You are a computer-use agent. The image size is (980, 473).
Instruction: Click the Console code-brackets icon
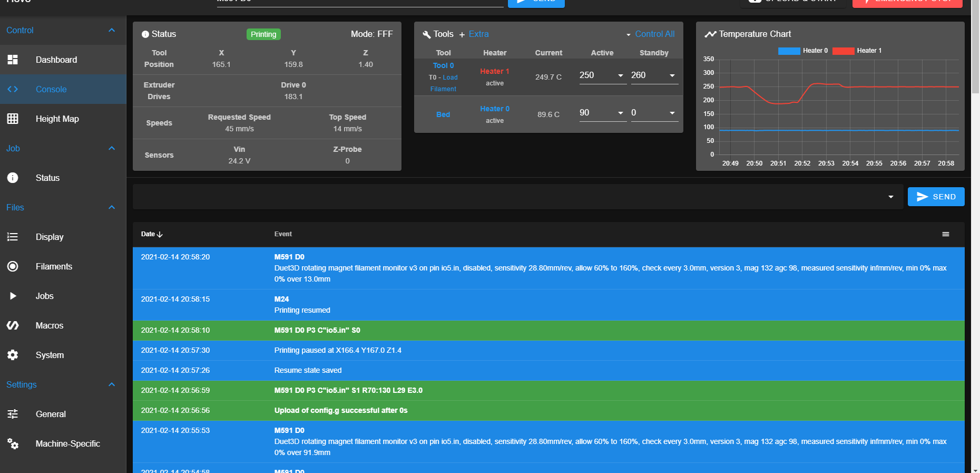point(13,89)
